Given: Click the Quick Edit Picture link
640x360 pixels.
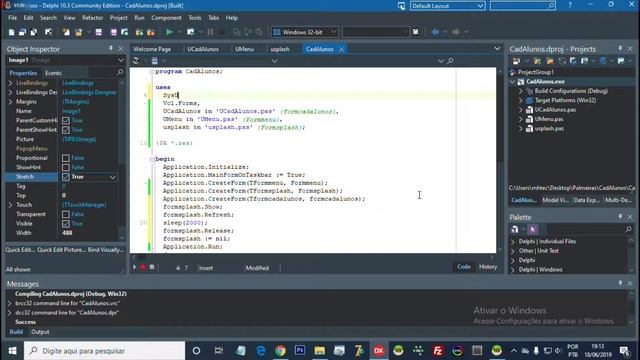Looking at the screenshot, I should pos(61,250).
